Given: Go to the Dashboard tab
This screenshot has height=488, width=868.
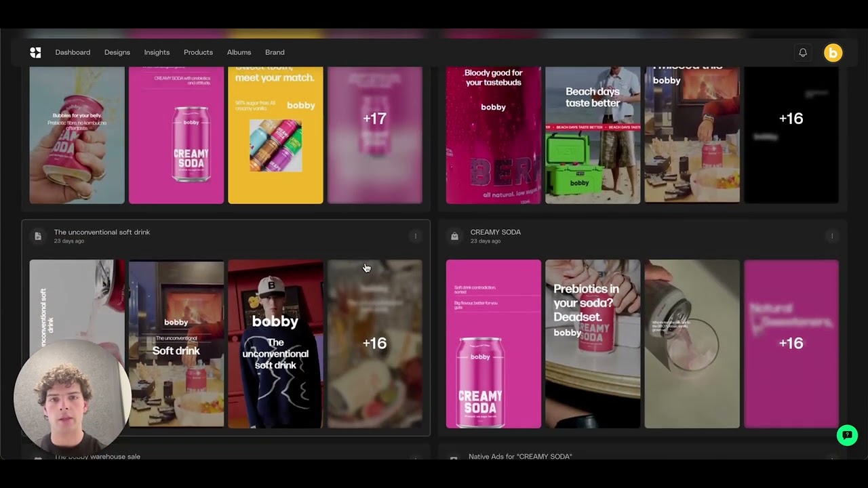Looking at the screenshot, I should click(73, 52).
